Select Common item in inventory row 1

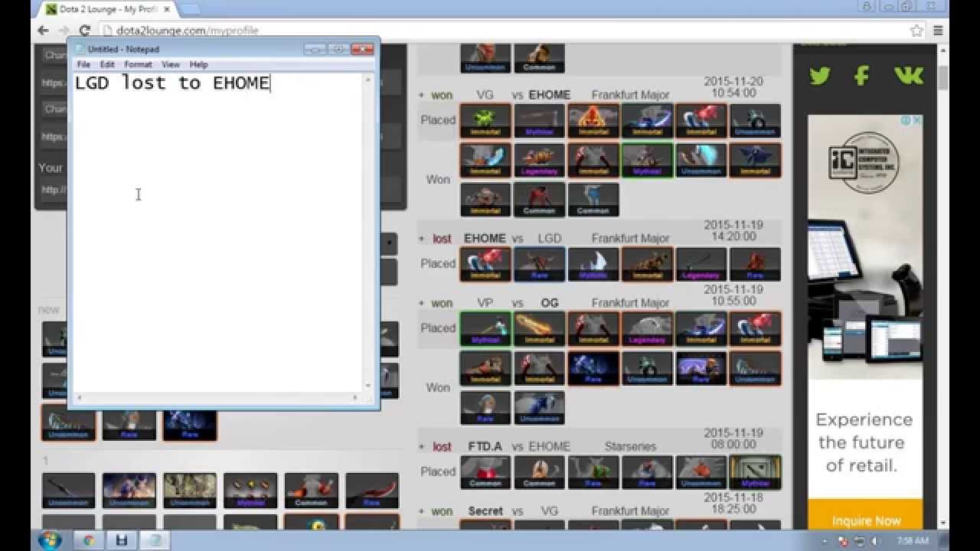[311, 491]
